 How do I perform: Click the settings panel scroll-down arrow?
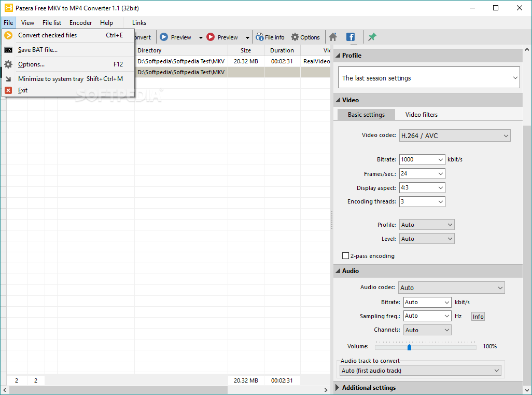(x=527, y=390)
